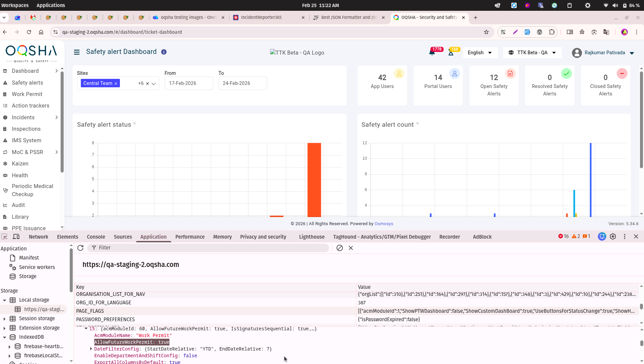
Task: Click the From date field showing 17-Feb-2026
Action: (x=189, y=83)
